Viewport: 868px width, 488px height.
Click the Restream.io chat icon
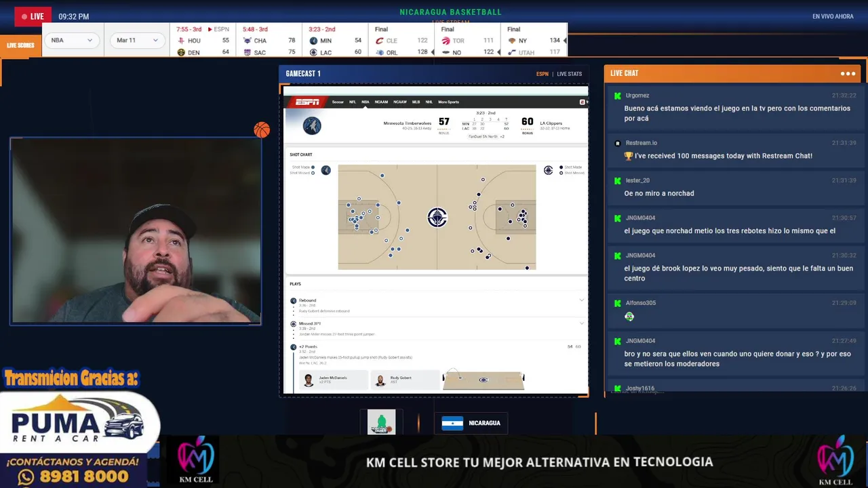618,143
